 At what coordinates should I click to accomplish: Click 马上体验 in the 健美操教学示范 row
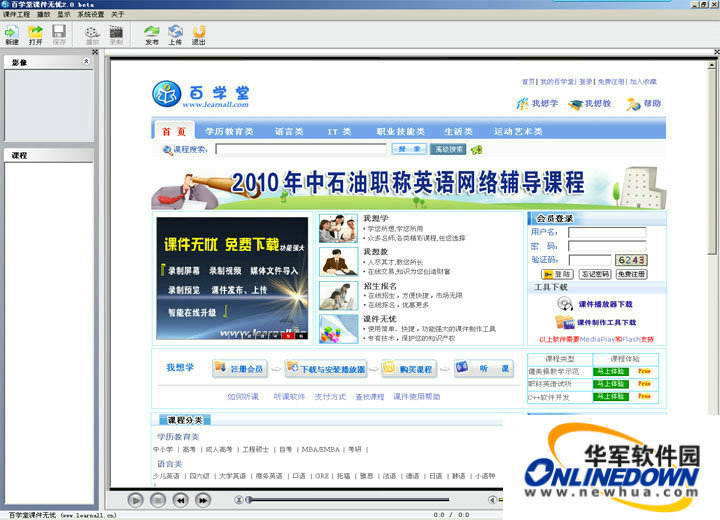tap(611, 371)
